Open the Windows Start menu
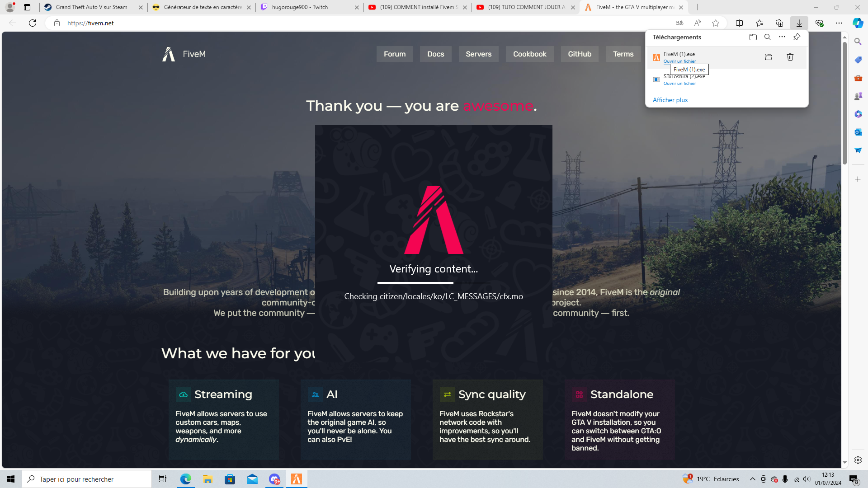Screen dimensions: 868x488 tap(11, 479)
